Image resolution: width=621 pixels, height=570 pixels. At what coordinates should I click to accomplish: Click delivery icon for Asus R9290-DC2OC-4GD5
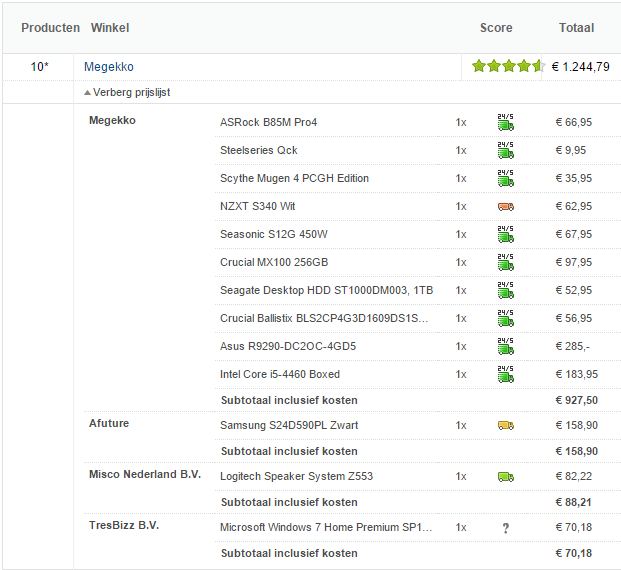click(506, 346)
